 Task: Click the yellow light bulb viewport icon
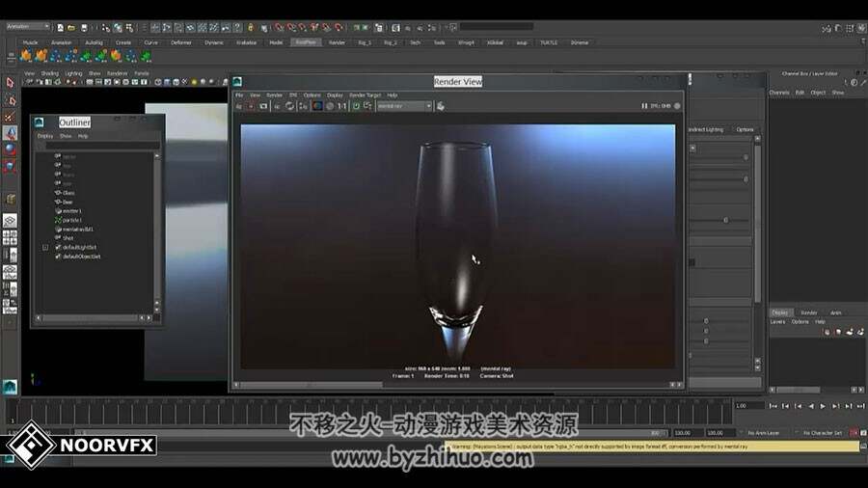tap(194, 82)
